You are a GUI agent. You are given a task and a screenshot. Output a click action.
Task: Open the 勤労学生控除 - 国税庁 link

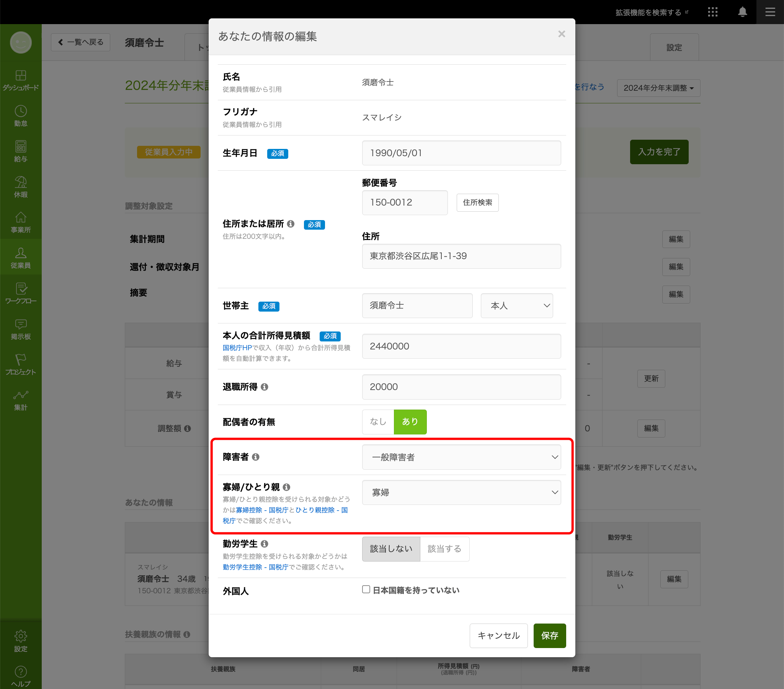click(x=255, y=567)
